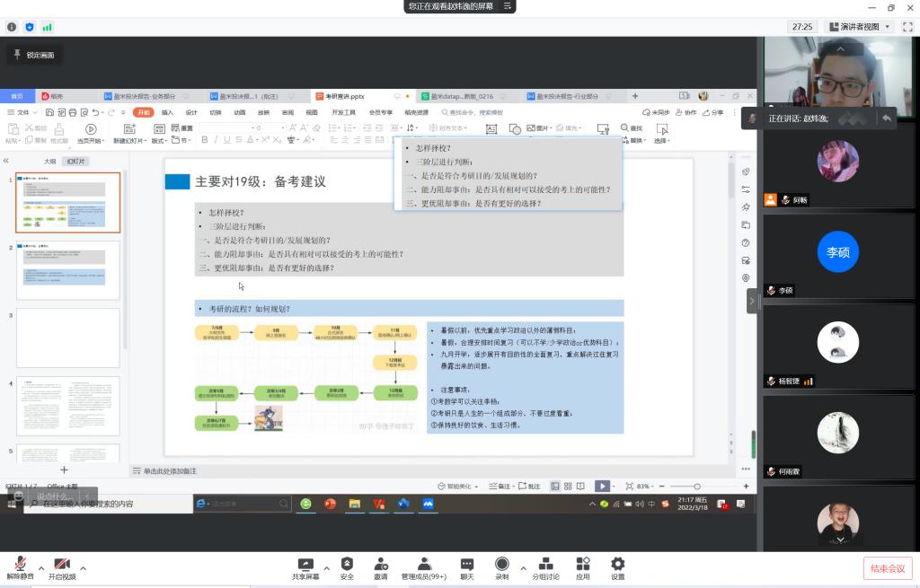Start recording with the 录制 button
Viewport: 920px width, 588px height.
tap(501, 566)
